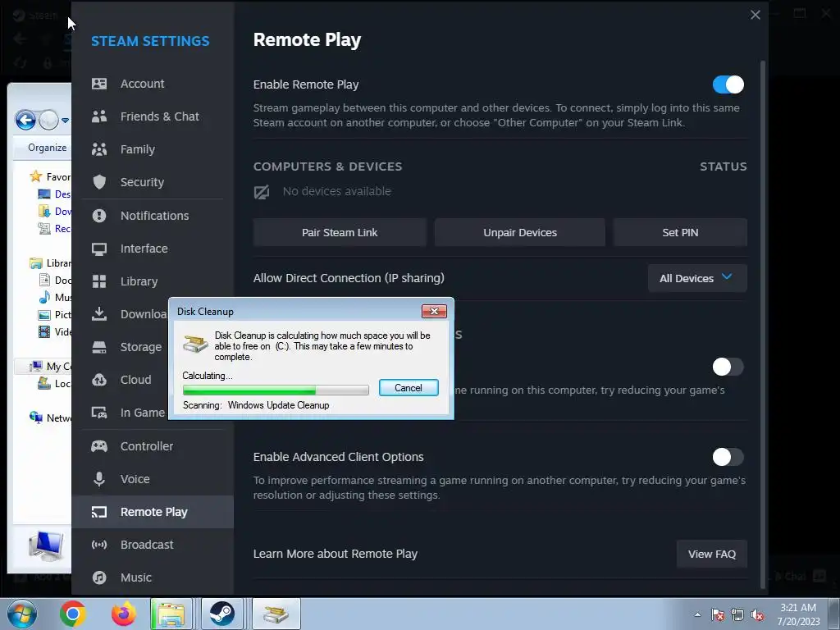Open Google Chrome from taskbar
This screenshot has width=840, height=630.
[x=73, y=614]
